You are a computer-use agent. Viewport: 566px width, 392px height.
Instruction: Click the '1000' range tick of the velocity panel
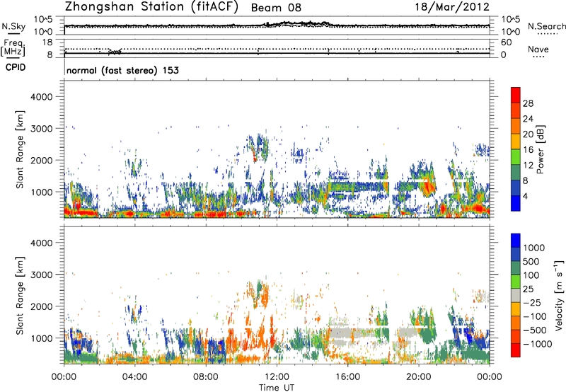pos(42,338)
